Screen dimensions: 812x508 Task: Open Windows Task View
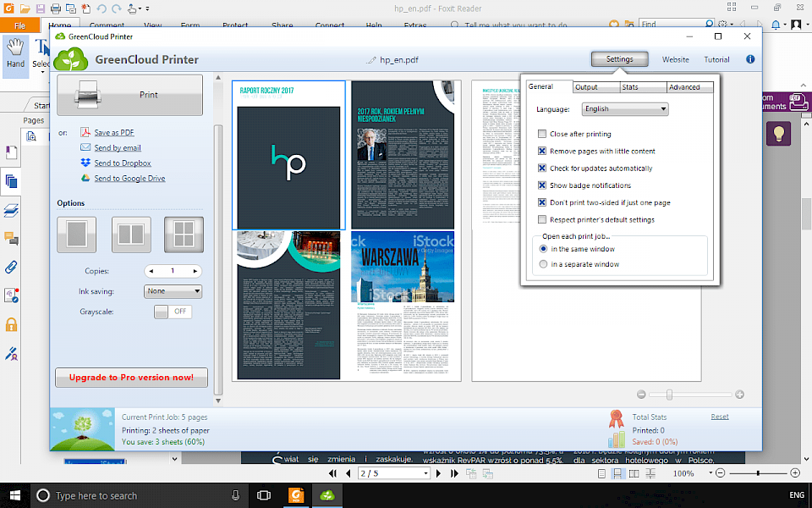(x=264, y=495)
